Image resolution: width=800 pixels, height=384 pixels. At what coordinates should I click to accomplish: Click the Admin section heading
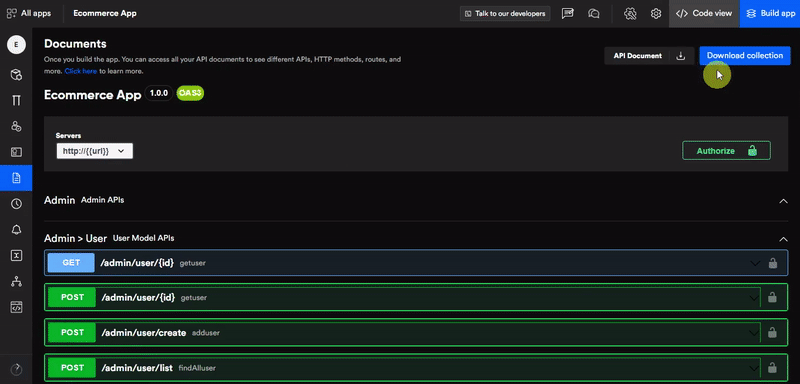click(x=60, y=200)
